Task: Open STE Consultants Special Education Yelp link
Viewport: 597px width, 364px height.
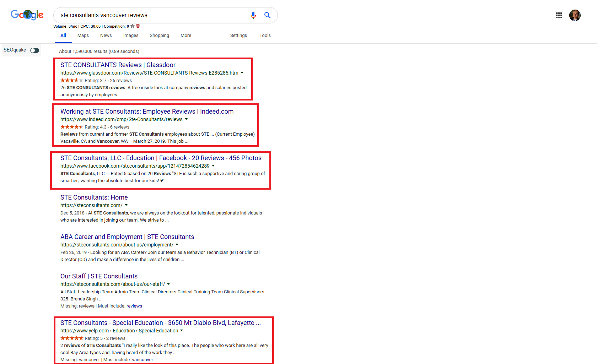Action: pos(161,323)
